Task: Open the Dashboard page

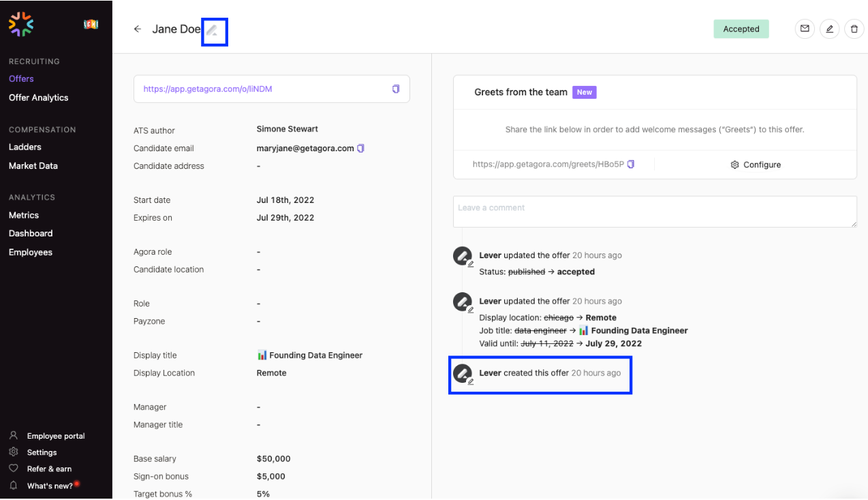Action: tap(31, 233)
